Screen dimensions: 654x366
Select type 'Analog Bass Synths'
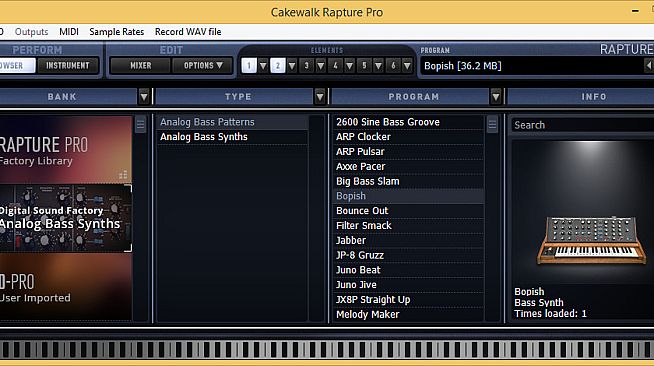[x=233, y=137]
